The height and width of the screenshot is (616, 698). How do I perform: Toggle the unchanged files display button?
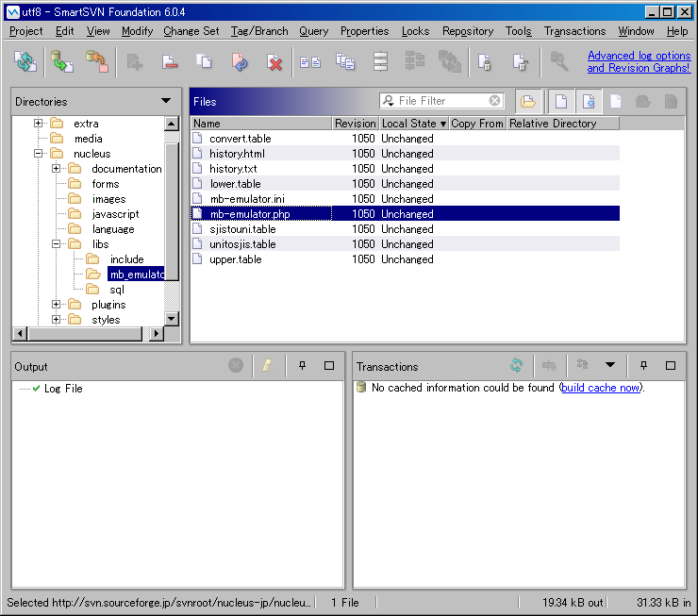(561, 101)
